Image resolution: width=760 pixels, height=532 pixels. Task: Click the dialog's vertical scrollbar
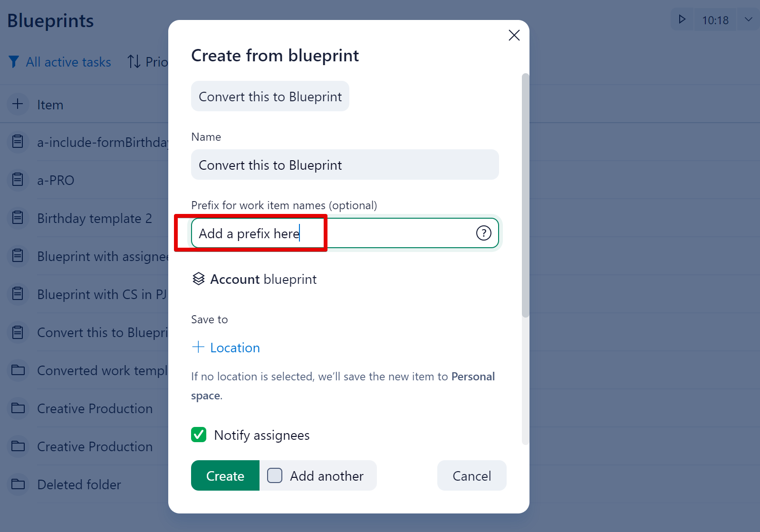tap(525, 195)
